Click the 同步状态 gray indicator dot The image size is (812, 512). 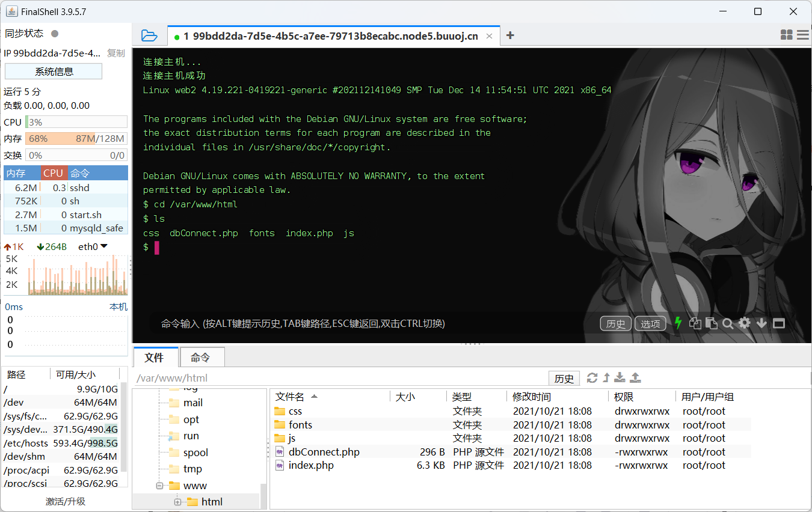(x=55, y=34)
